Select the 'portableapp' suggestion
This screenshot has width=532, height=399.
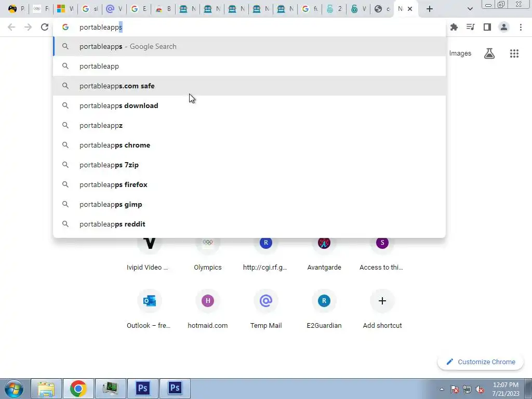click(249, 66)
